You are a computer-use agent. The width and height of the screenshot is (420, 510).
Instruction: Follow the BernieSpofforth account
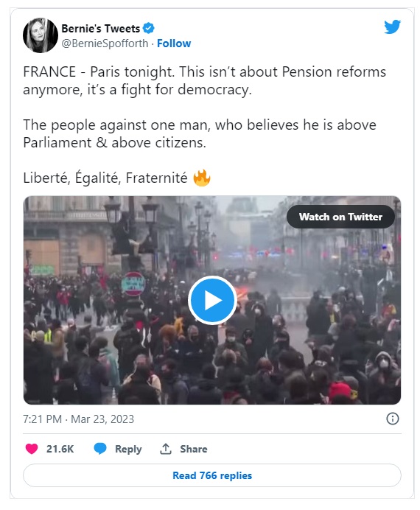[x=174, y=43]
